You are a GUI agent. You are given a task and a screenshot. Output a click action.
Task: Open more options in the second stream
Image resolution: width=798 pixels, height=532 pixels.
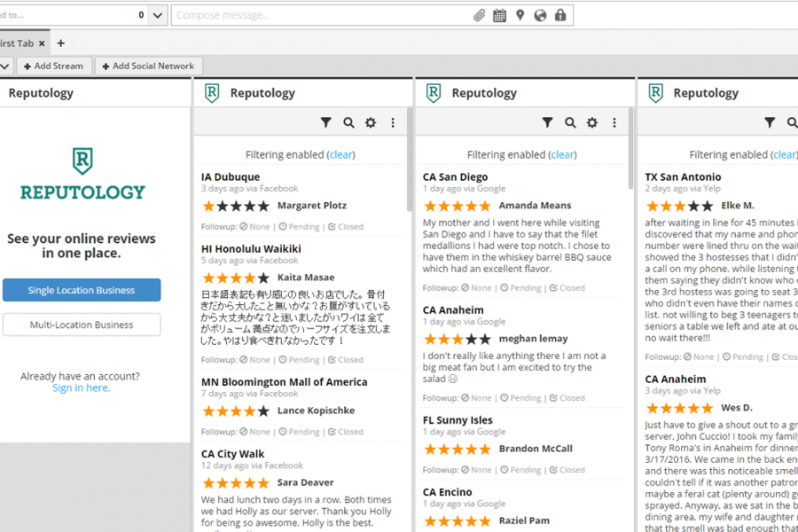click(393, 122)
